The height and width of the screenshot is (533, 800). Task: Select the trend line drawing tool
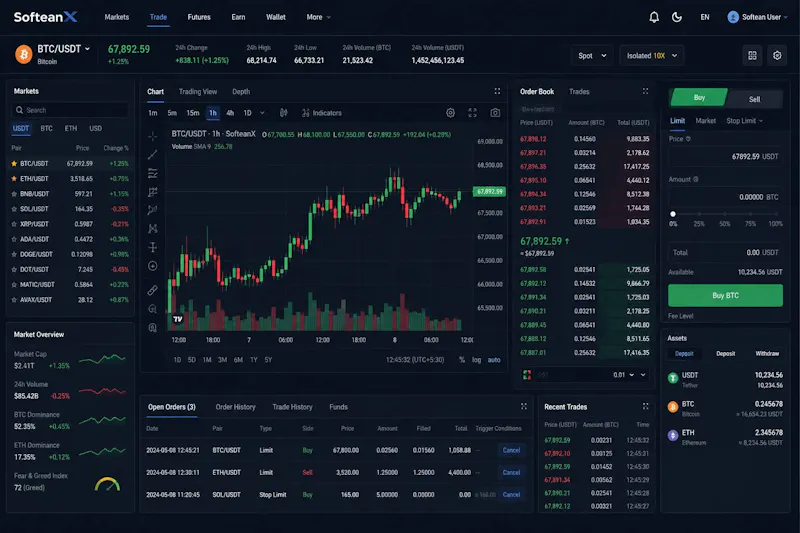pos(153,155)
